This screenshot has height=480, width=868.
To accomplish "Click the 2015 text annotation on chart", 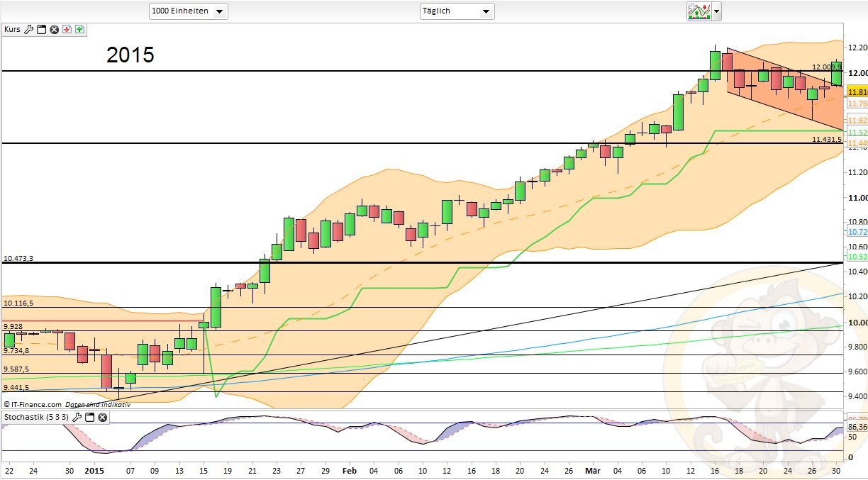I will click(x=130, y=55).
